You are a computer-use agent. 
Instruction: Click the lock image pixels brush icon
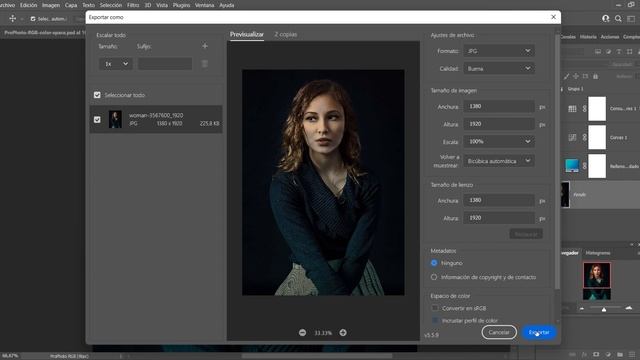point(567,76)
